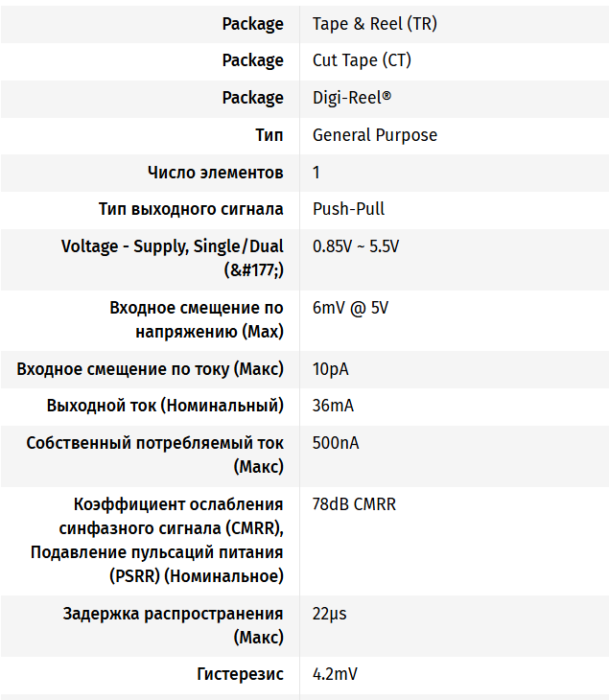Select the Push-Pull output value

(x=348, y=209)
